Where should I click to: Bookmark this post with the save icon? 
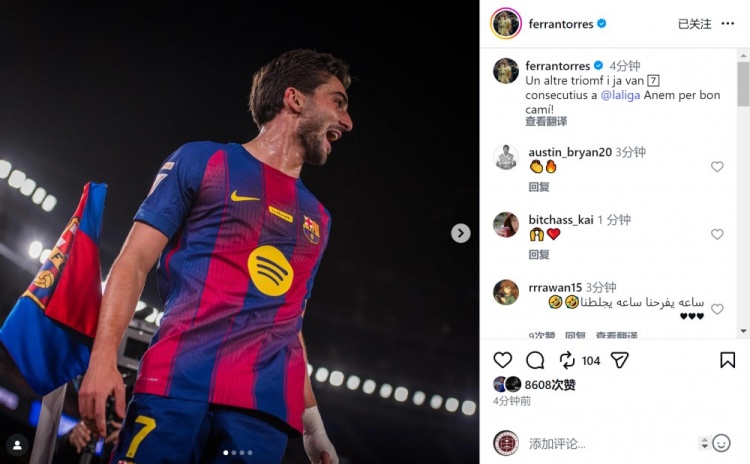(727, 360)
